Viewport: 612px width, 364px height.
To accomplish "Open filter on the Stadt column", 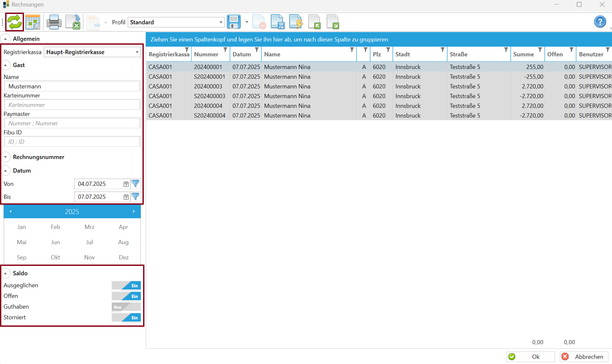I will pyautogui.click(x=443, y=50).
